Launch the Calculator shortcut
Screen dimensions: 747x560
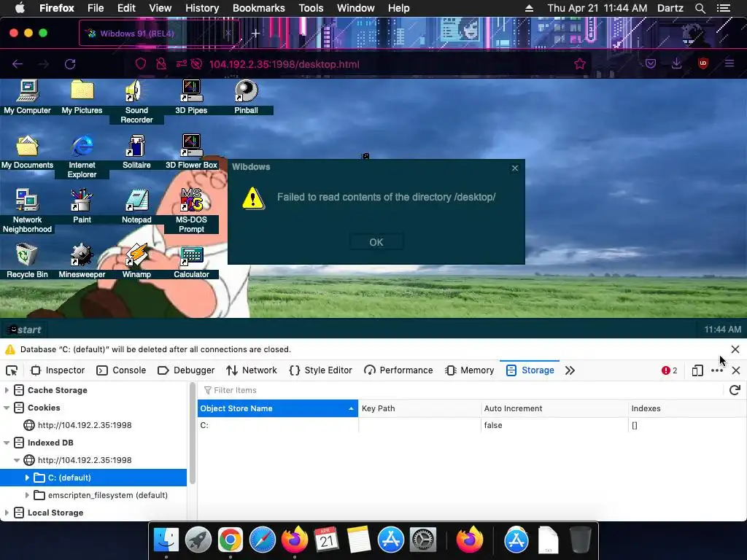192,261
